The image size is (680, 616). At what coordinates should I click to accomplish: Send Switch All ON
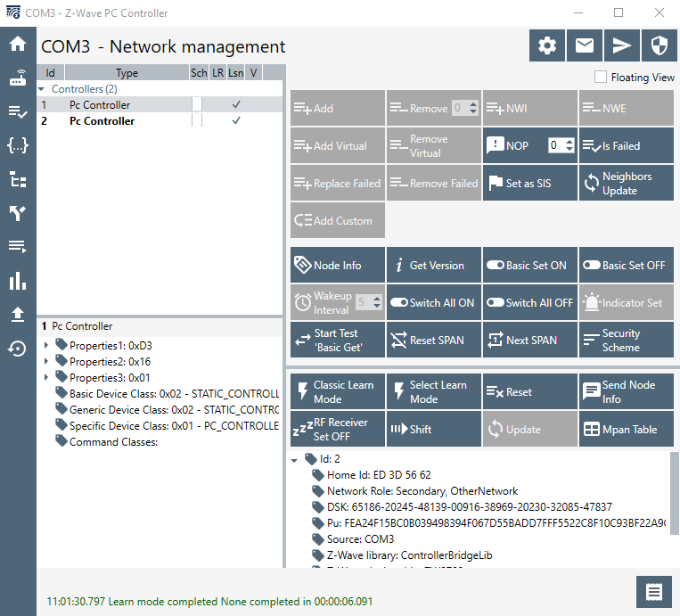click(434, 302)
